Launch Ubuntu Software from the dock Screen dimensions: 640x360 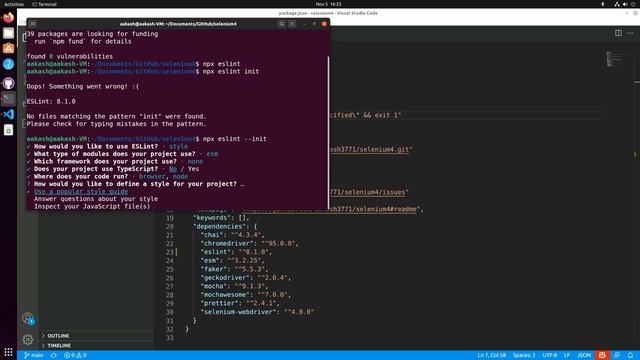[x=8, y=49]
